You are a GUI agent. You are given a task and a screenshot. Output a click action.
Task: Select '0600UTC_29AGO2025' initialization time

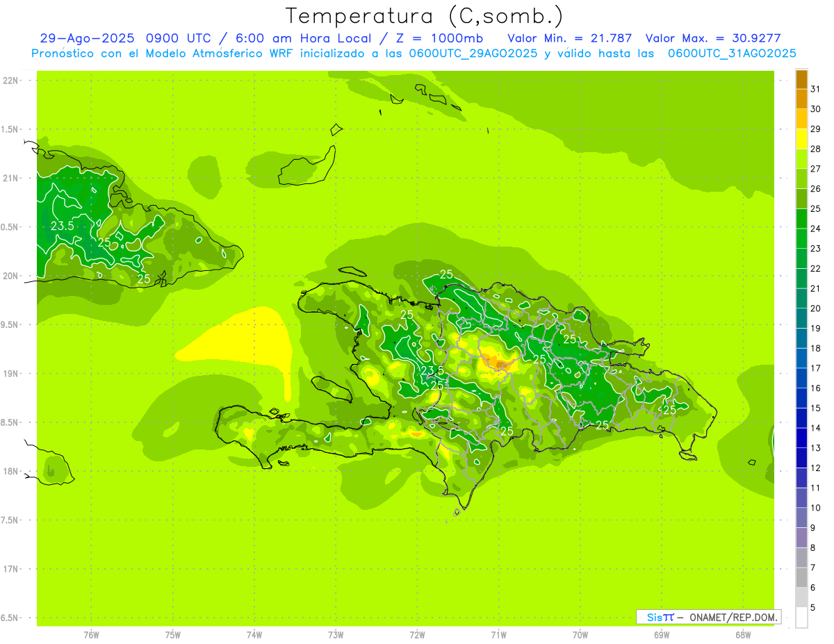click(x=473, y=53)
